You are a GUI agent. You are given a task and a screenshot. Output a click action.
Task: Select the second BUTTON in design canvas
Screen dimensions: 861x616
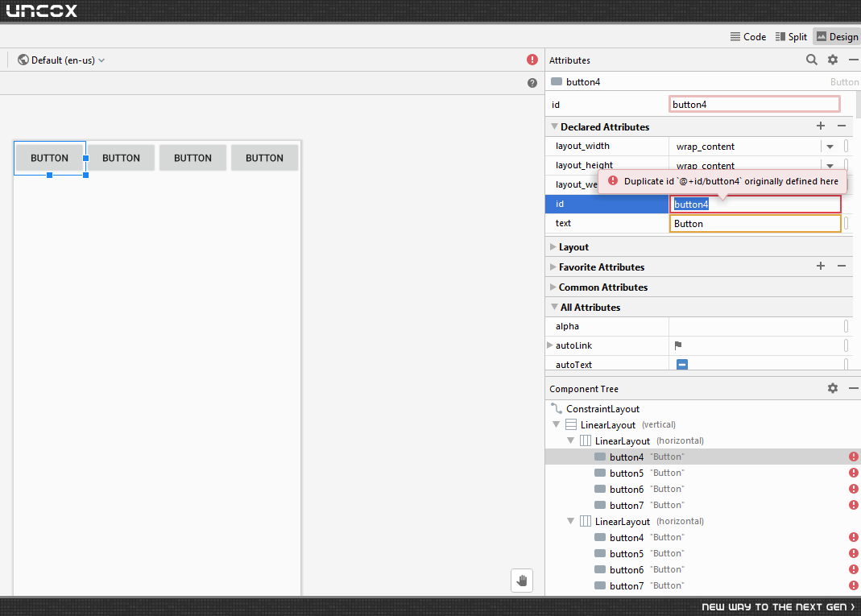[x=121, y=158]
